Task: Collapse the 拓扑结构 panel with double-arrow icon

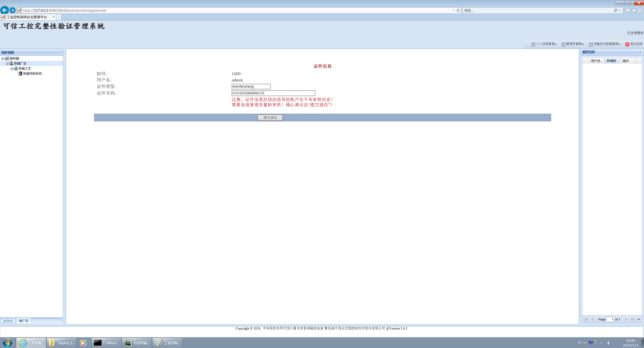Action: click(60, 52)
